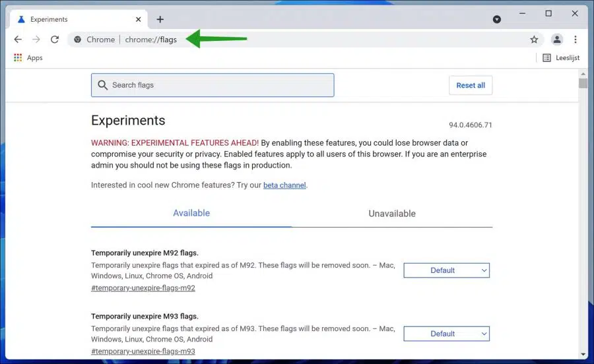Bookmark this page with the star icon
The height and width of the screenshot is (364, 594).
(534, 40)
